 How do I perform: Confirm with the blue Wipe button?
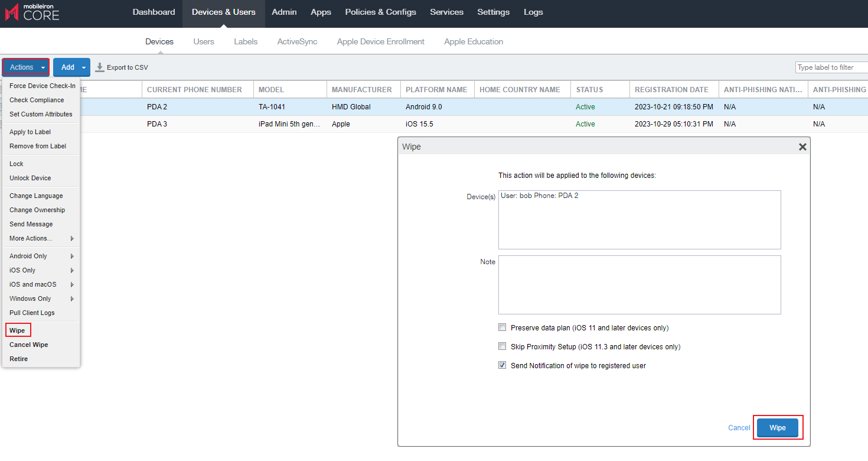tap(777, 428)
